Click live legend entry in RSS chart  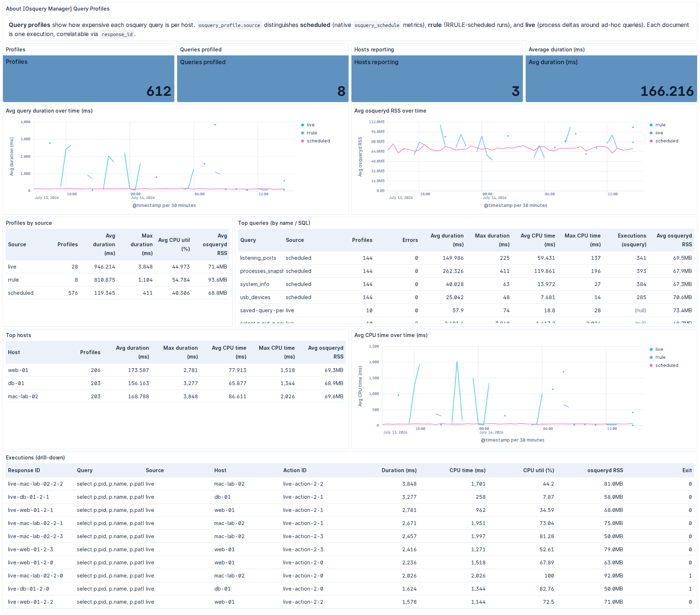(659, 133)
